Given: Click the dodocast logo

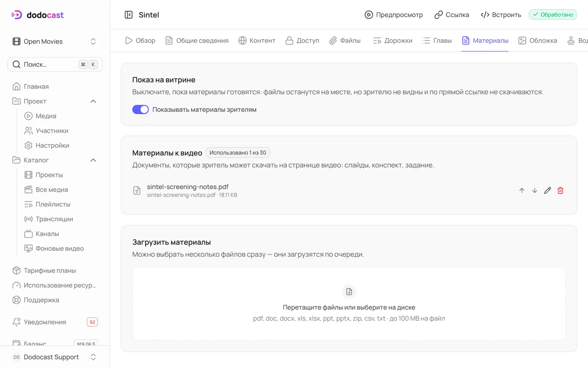Looking at the screenshot, I should coord(37,15).
